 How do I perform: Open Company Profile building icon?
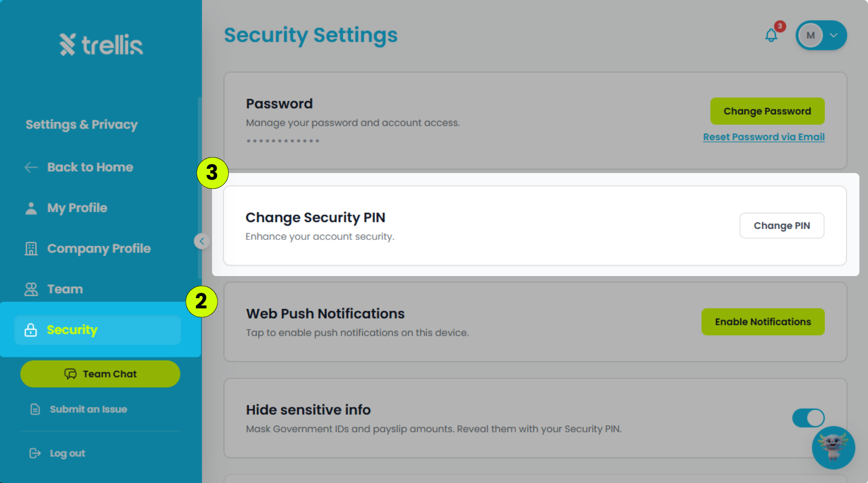click(31, 249)
